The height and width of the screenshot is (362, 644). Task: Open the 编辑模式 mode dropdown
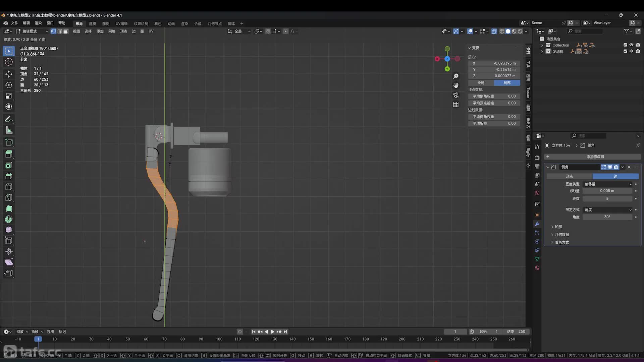[32, 31]
